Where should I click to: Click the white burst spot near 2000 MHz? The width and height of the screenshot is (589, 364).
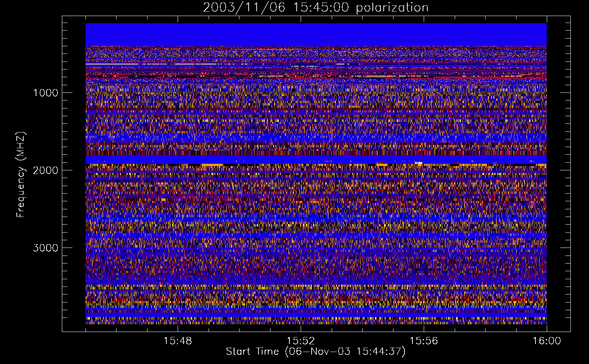[419, 163]
